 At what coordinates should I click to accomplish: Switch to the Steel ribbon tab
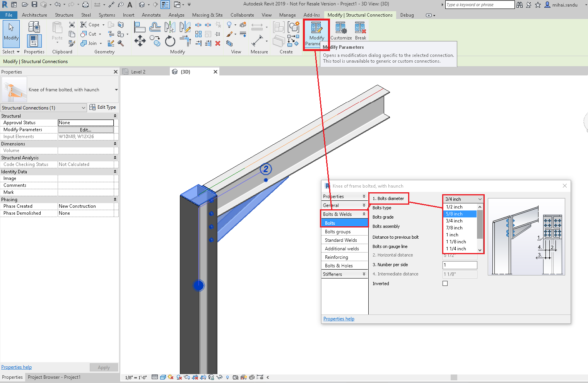[x=86, y=15]
